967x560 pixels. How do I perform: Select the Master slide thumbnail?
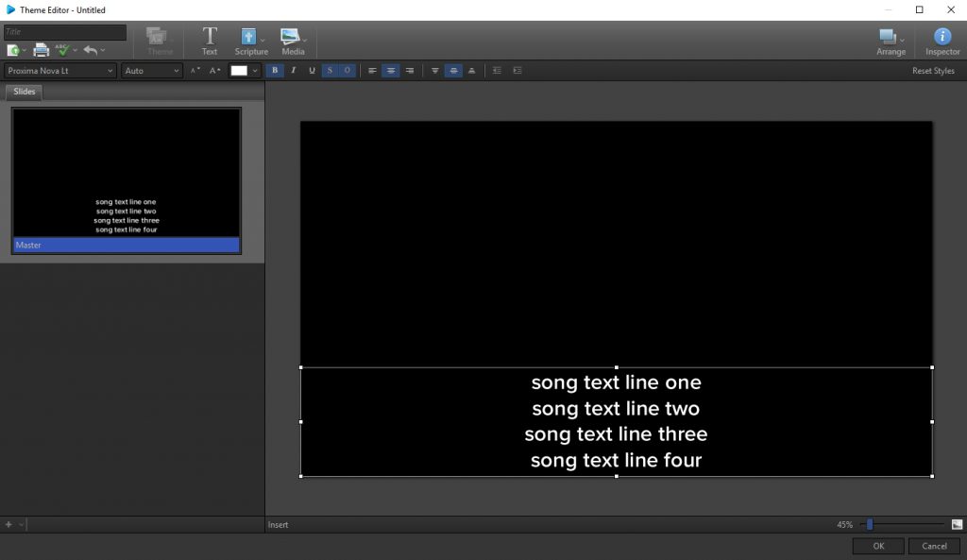(x=126, y=178)
